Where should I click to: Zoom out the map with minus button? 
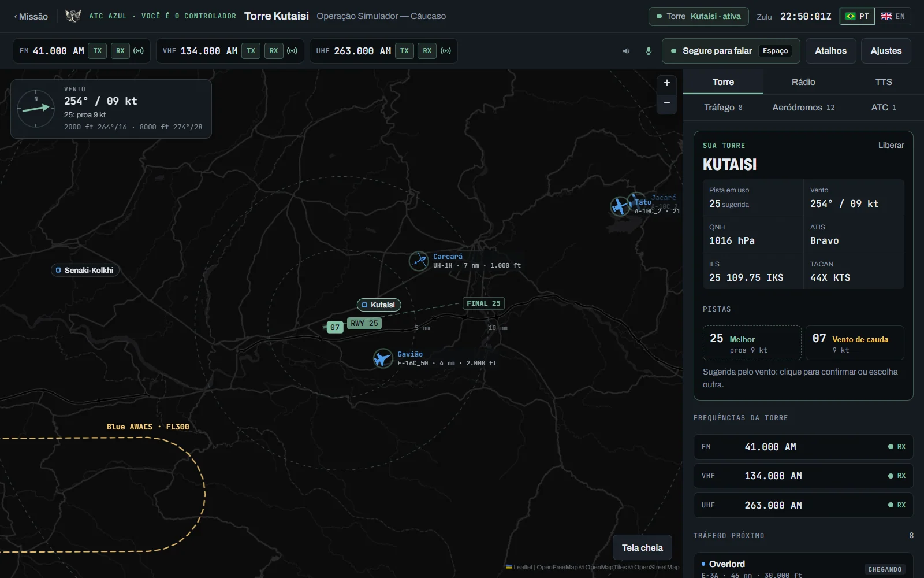(667, 103)
